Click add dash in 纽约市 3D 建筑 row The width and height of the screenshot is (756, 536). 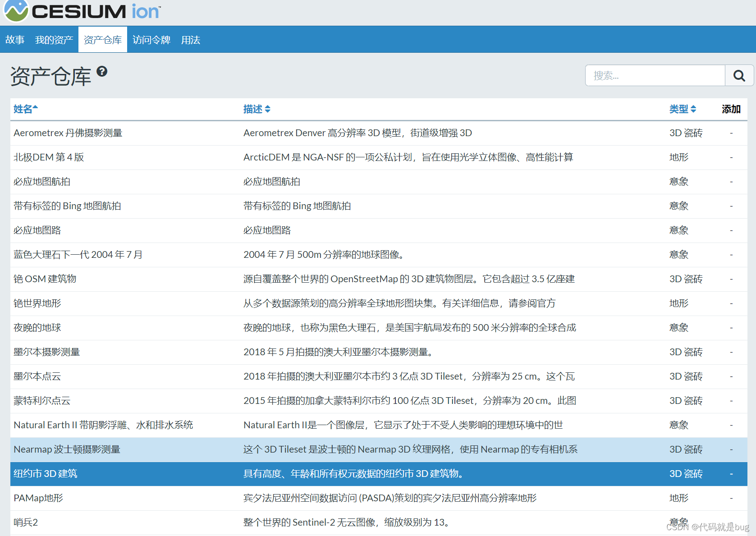[x=731, y=474]
